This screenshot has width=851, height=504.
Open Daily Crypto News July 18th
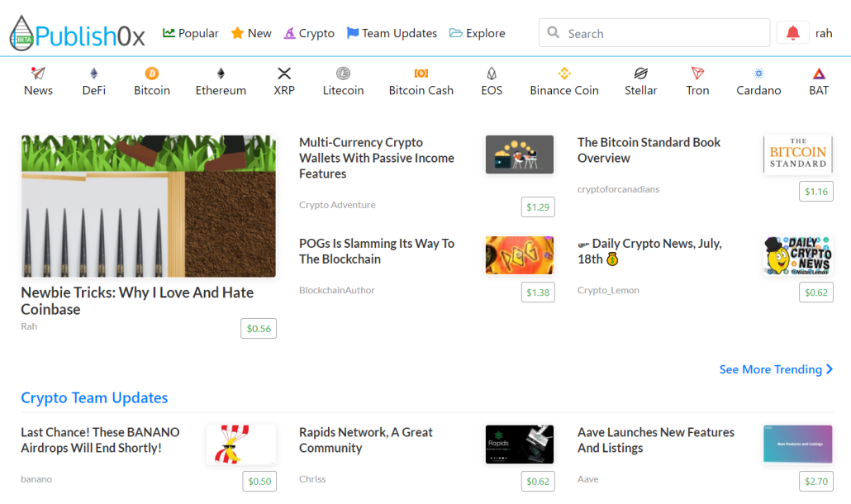[649, 251]
